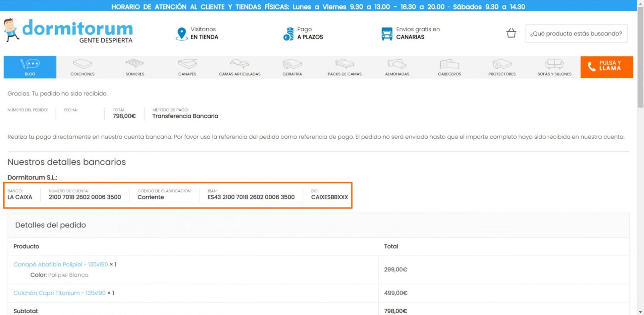Click the Transferencia Bancaria payment method text
The image size is (644, 315).
pyautogui.click(x=185, y=116)
